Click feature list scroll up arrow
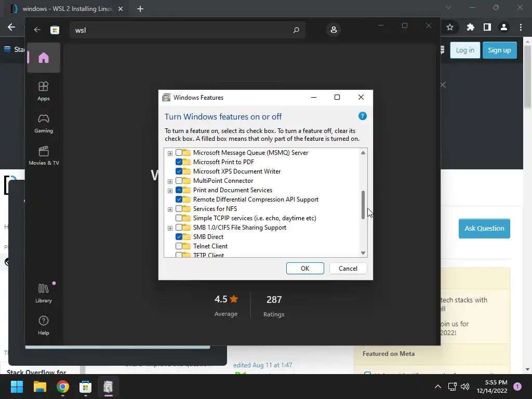 (x=363, y=153)
